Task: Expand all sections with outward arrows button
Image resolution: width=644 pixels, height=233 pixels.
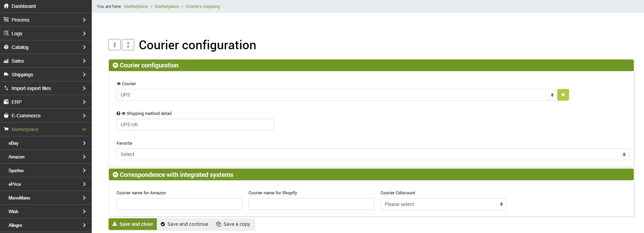Action: pos(128,45)
